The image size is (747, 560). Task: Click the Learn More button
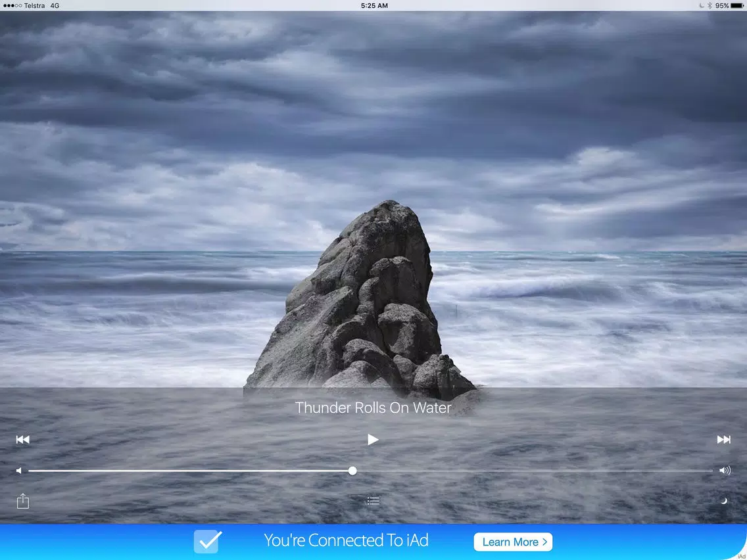click(x=513, y=542)
